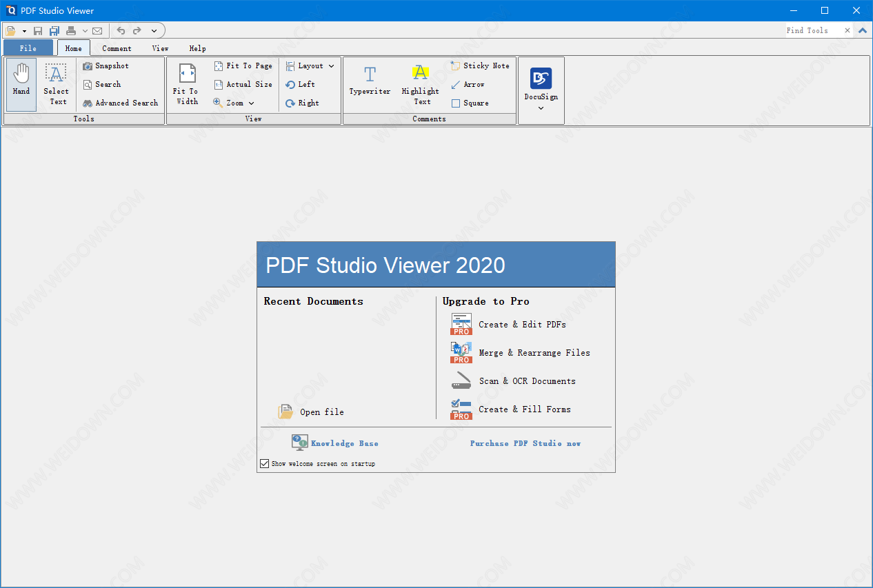
Task: Click the Fit To Page view option
Action: point(243,65)
